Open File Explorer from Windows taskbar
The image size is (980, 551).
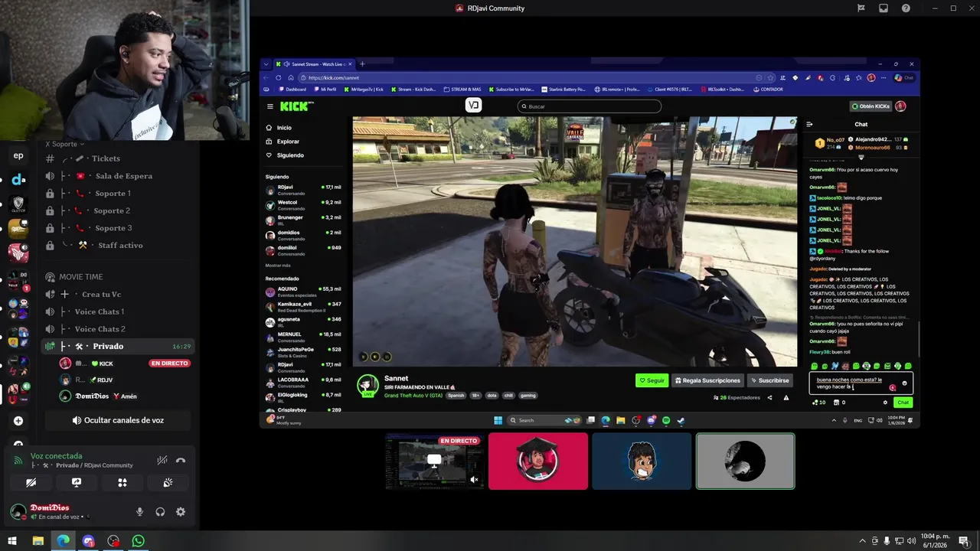tap(38, 541)
